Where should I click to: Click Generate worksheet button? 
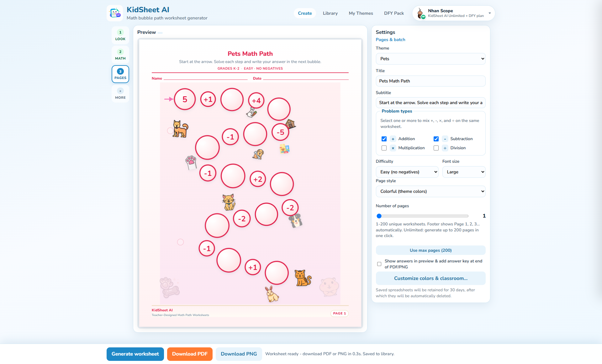pyautogui.click(x=135, y=354)
